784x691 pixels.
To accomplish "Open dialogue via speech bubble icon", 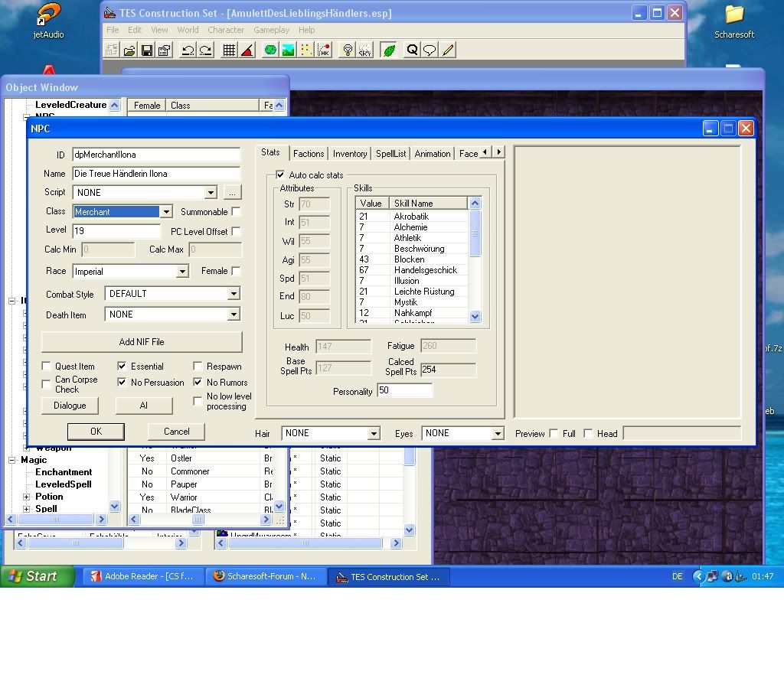I will coord(430,51).
